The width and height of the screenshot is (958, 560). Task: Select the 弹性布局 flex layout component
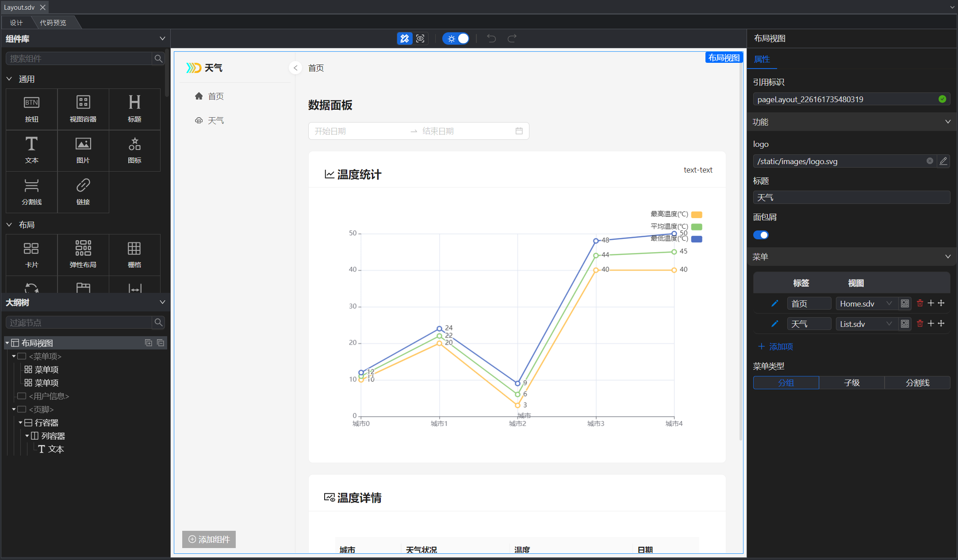tap(83, 254)
